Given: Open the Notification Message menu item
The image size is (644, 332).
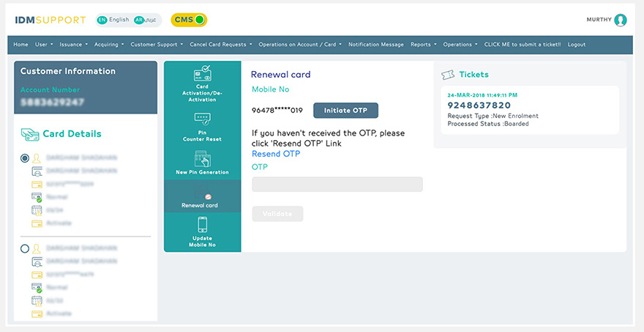Looking at the screenshot, I should (375, 45).
